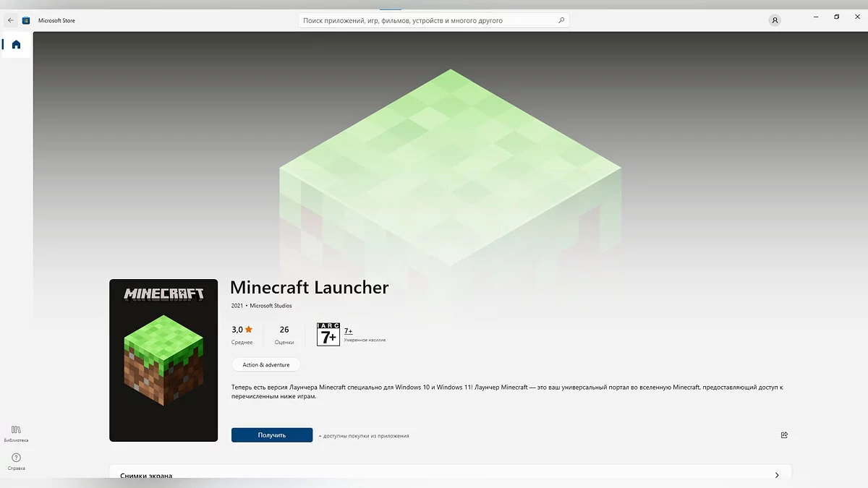Click the orange rating star

pyautogui.click(x=249, y=329)
